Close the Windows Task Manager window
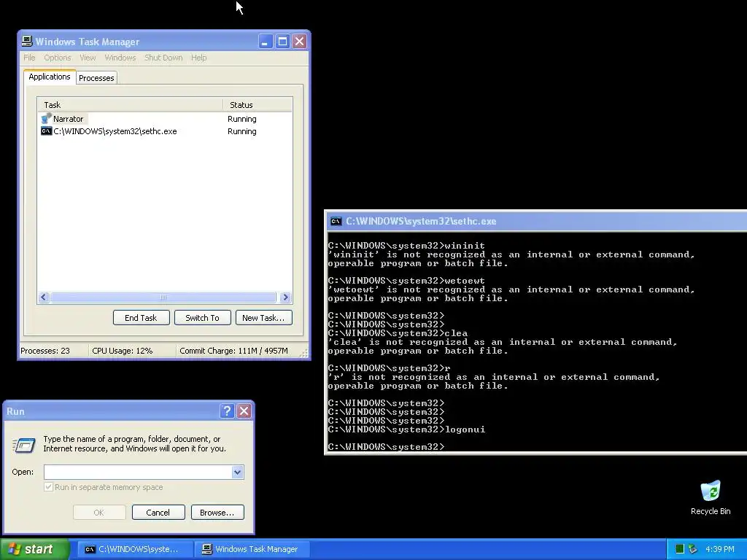The image size is (747, 560). pyautogui.click(x=299, y=42)
